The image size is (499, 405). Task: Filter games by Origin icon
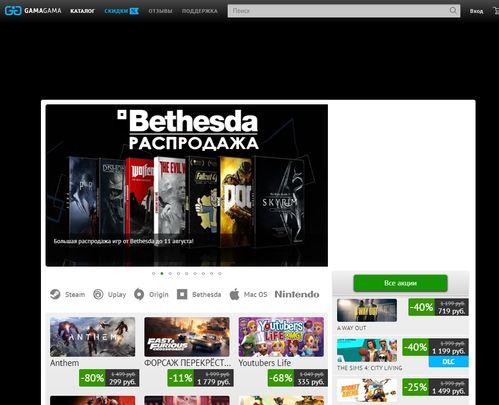(x=139, y=294)
